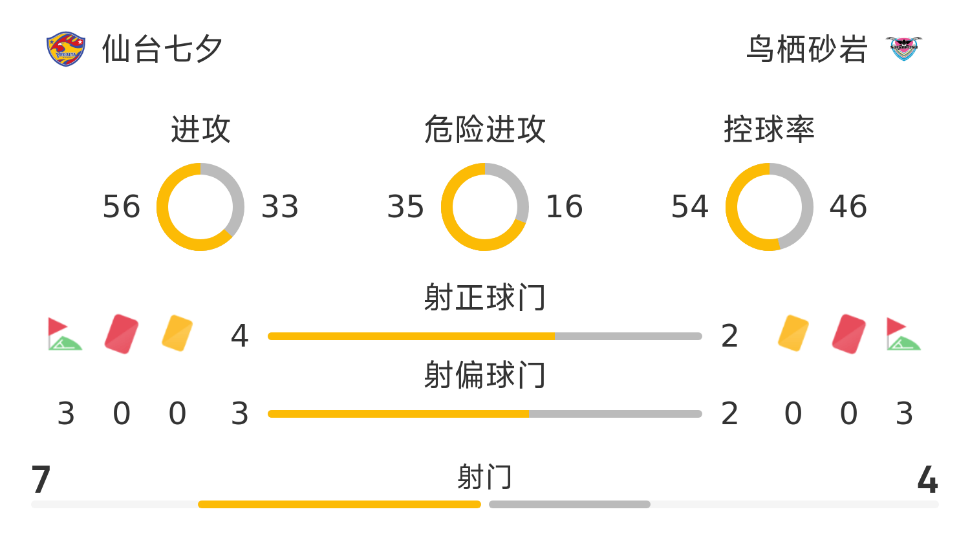Click the left yellow card icon

(x=177, y=334)
